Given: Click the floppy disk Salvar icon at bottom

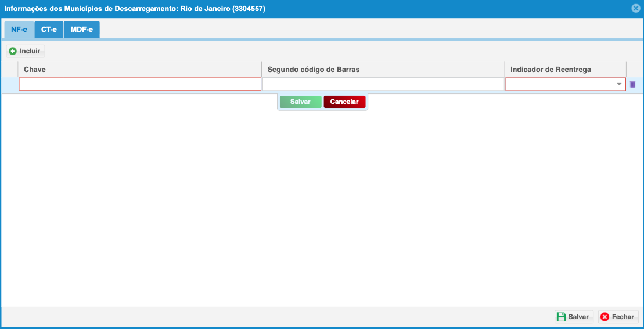Looking at the screenshot, I should [561, 317].
